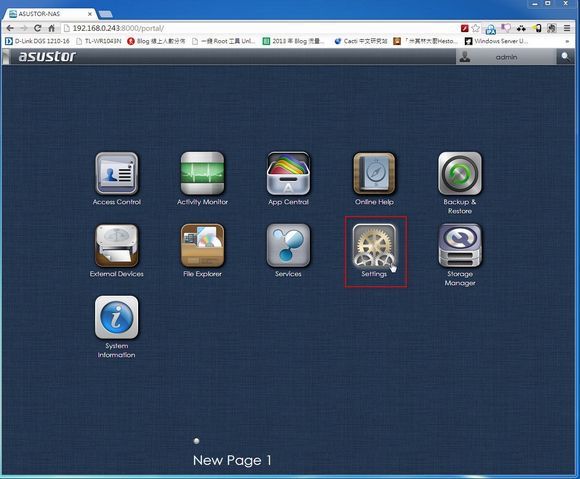The image size is (580, 479).
Task: Launch Activity Monitor
Action: (202, 173)
